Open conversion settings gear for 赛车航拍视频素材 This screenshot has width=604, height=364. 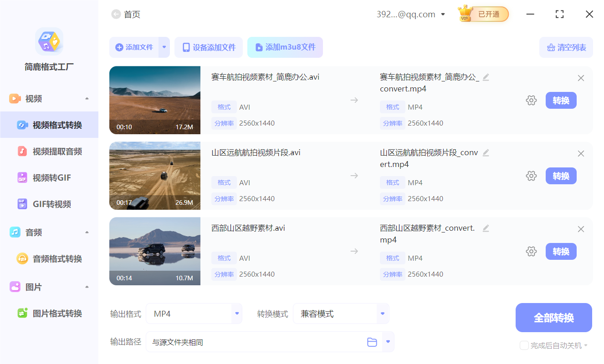pyautogui.click(x=531, y=100)
